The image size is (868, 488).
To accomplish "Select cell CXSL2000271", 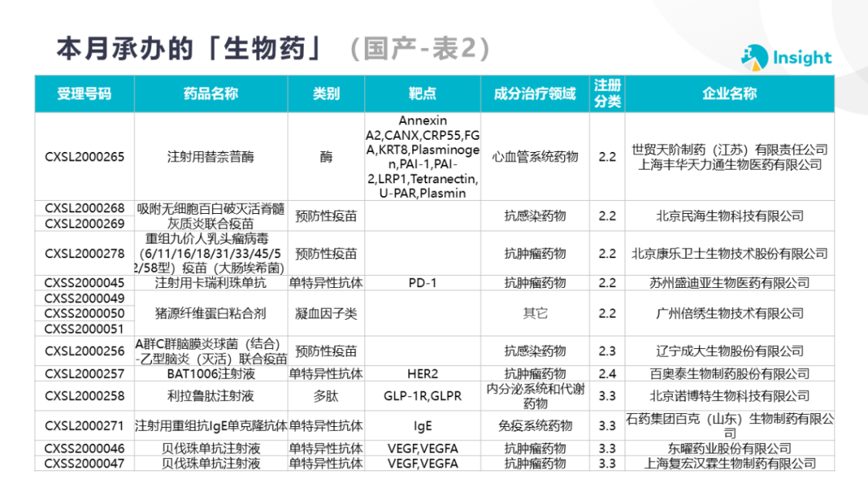I will [84, 426].
